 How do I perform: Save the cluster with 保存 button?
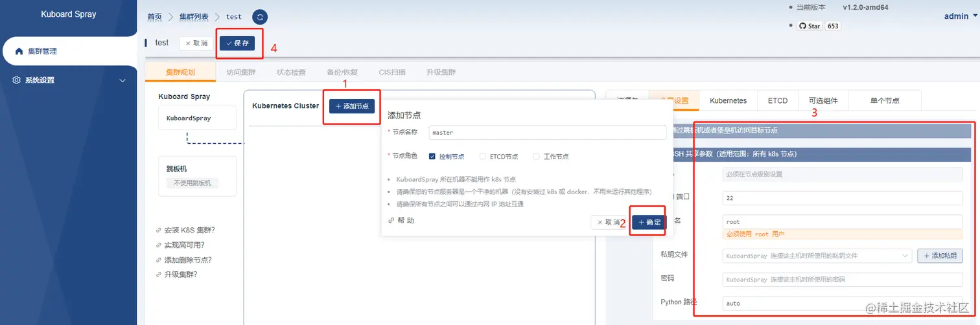(237, 43)
